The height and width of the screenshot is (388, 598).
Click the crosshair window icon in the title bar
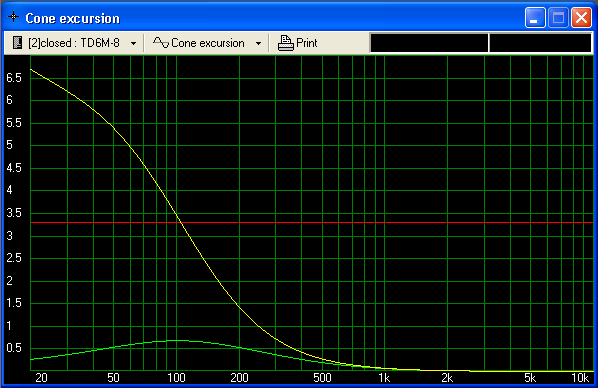[14, 17]
